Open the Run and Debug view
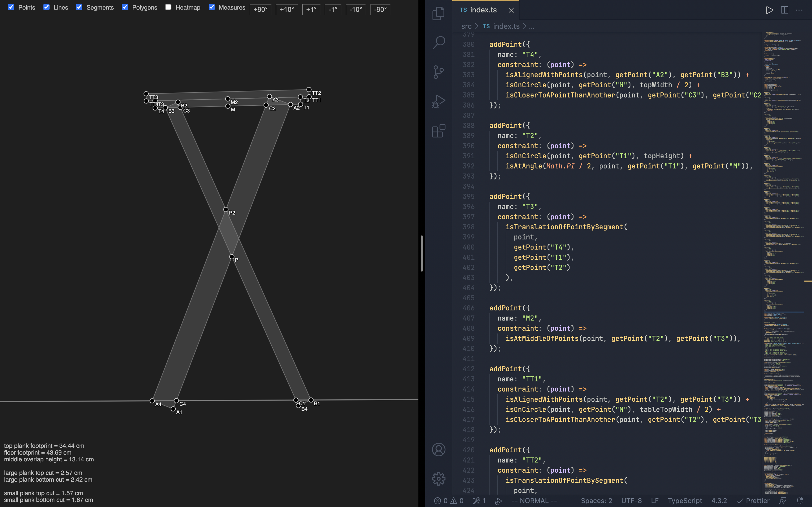This screenshot has width=812, height=507. [x=438, y=101]
